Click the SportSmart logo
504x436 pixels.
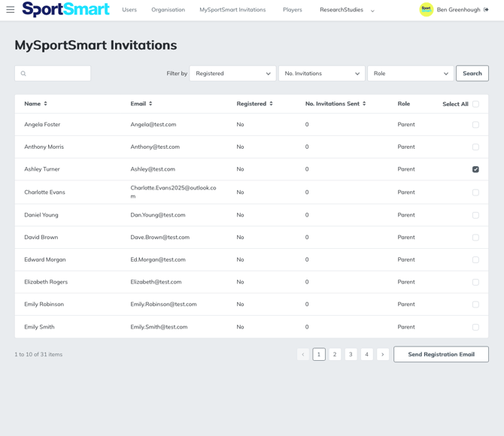pos(65,10)
